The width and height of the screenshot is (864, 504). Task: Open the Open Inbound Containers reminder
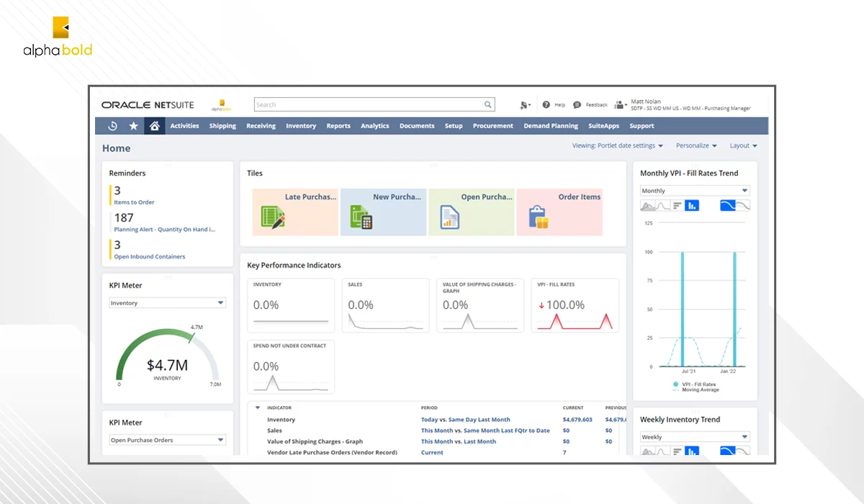click(149, 256)
